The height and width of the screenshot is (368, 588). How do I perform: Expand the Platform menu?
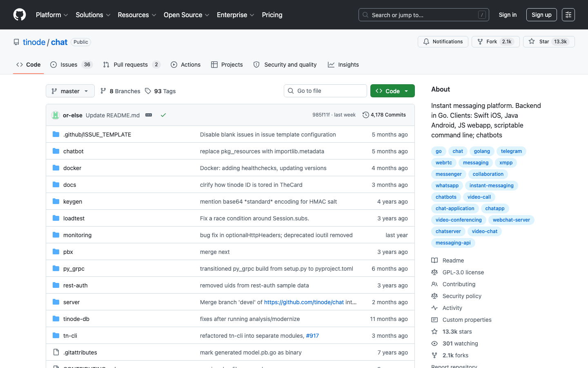(x=52, y=15)
